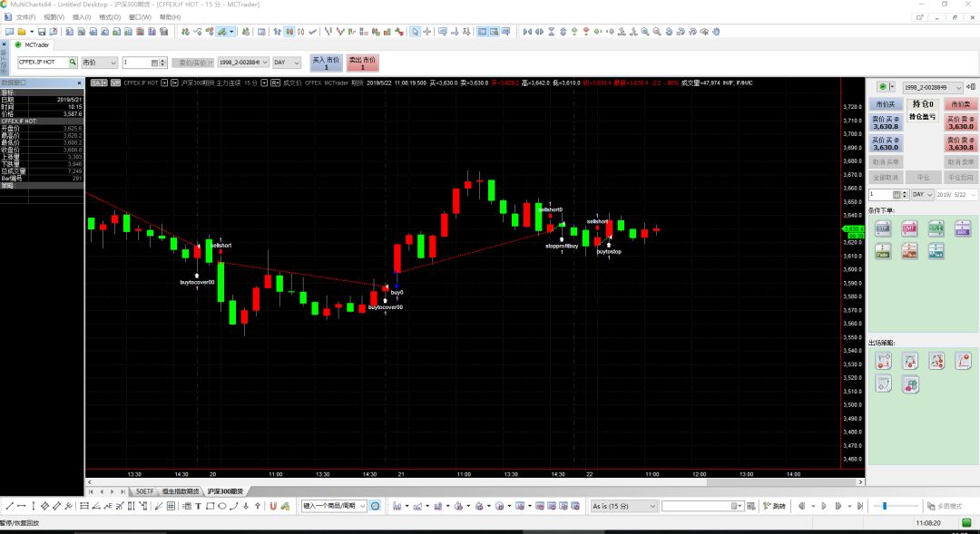The width and height of the screenshot is (980, 534).
Task: Select the STP conditional order icon
Action: pos(883,228)
